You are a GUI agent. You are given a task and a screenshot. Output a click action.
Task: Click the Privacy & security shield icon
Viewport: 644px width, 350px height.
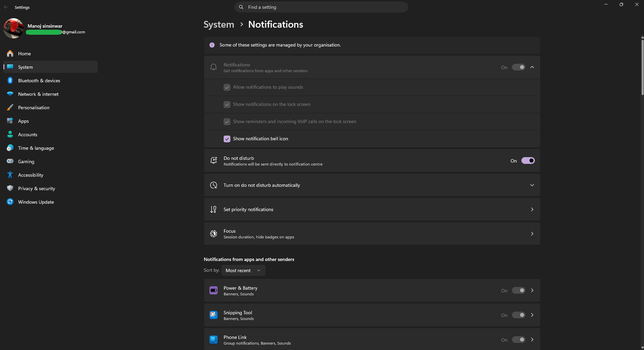click(10, 188)
